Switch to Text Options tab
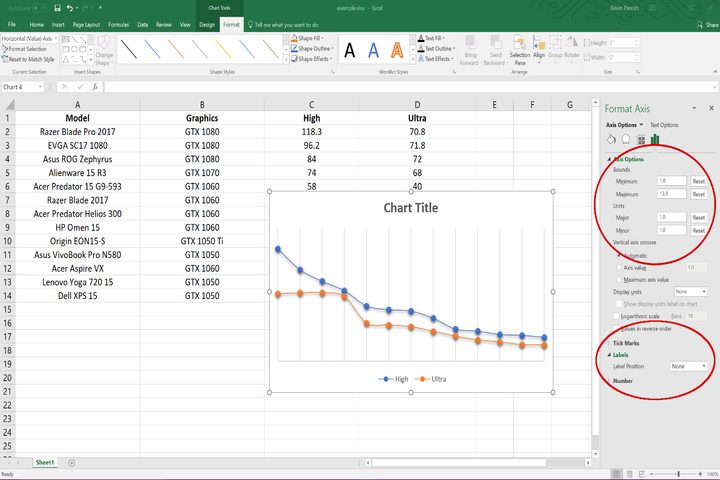The height and width of the screenshot is (480, 720). point(664,125)
